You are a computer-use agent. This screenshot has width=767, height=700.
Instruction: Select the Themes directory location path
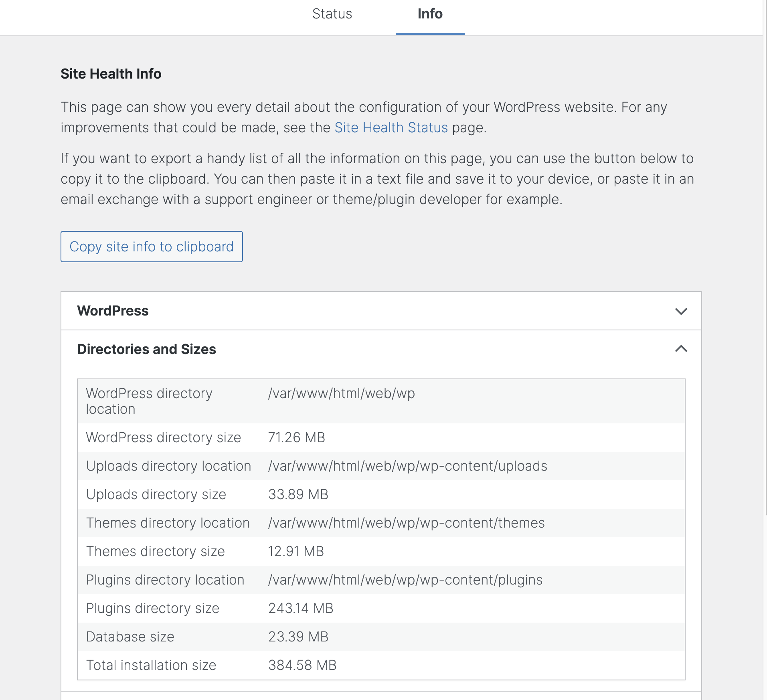pyautogui.click(x=406, y=523)
